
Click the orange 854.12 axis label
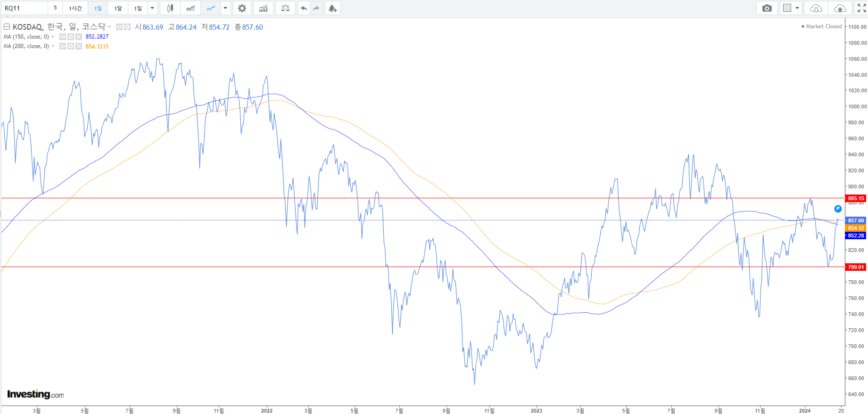pyautogui.click(x=856, y=228)
